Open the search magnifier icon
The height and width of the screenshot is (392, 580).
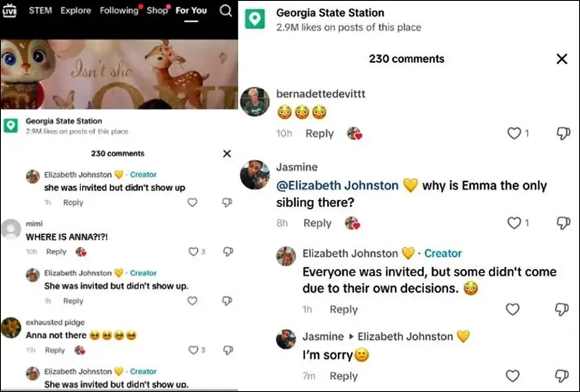click(x=225, y=11)
